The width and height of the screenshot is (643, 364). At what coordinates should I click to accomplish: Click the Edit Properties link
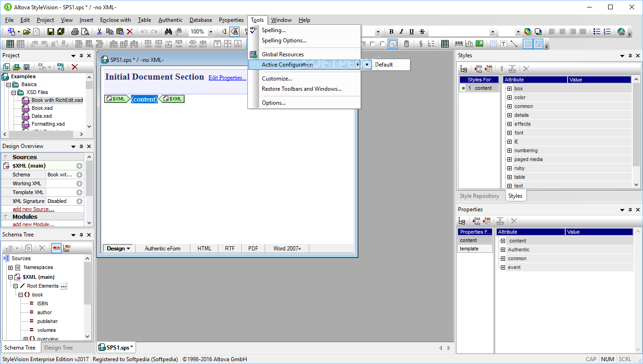click(x=227, y=78)
